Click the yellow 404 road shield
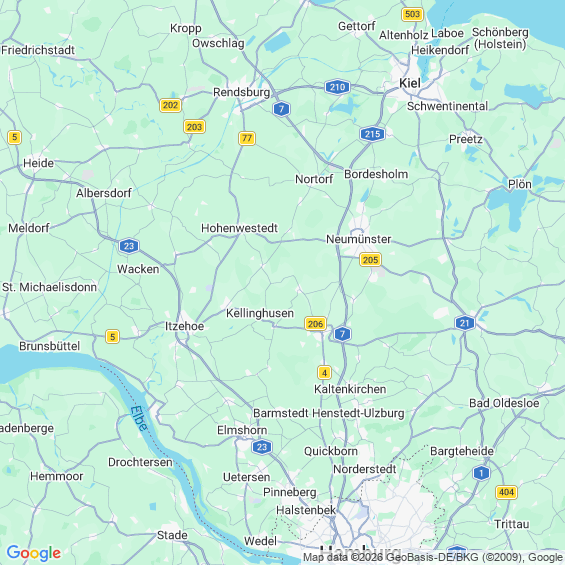 pyautogui.click(x=506, y=492)
